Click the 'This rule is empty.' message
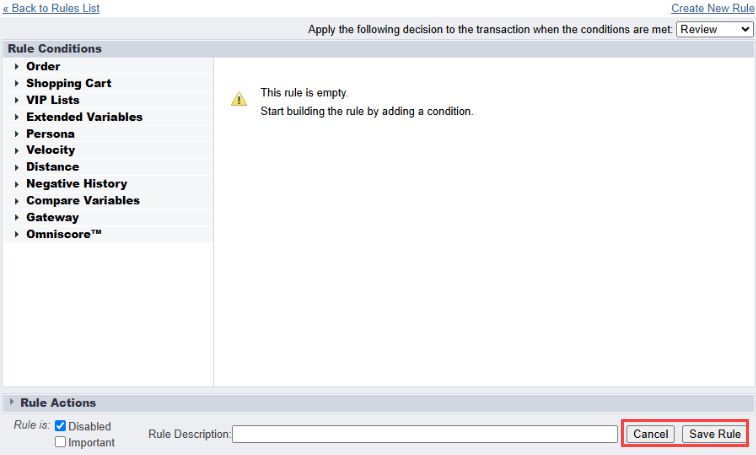 tap(304, 93)
